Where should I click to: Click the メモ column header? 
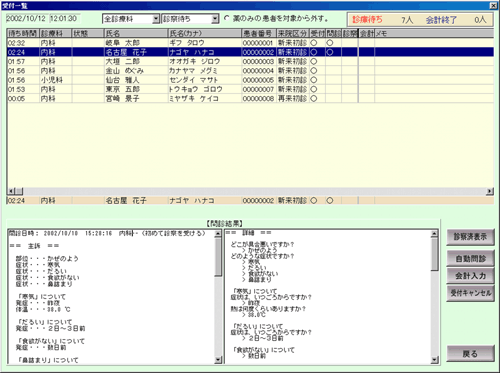point(434,33)
